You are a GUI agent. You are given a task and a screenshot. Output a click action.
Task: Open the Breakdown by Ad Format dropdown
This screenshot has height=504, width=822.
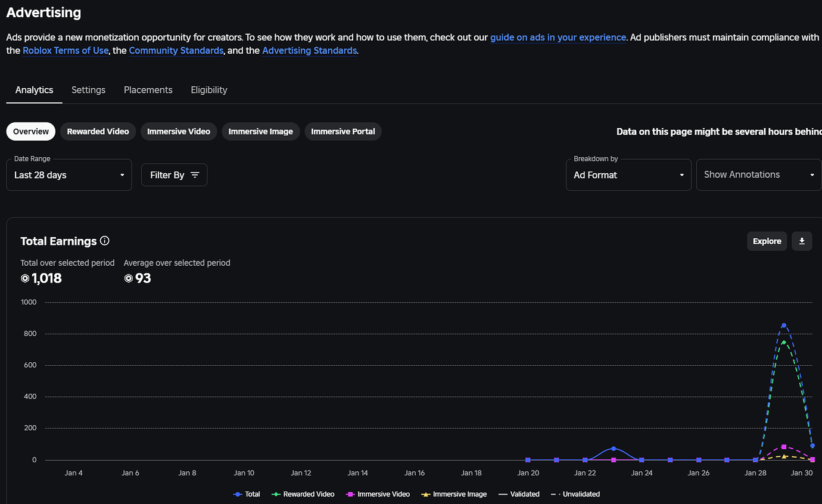pos(628,175)
